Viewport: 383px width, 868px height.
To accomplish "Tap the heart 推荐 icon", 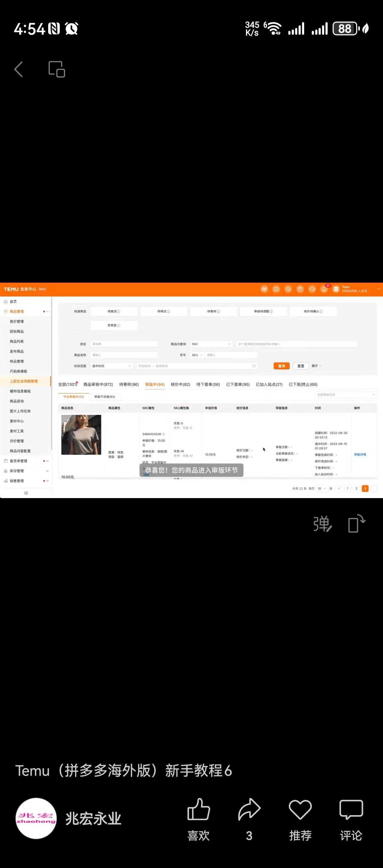I will click(300, 809).
